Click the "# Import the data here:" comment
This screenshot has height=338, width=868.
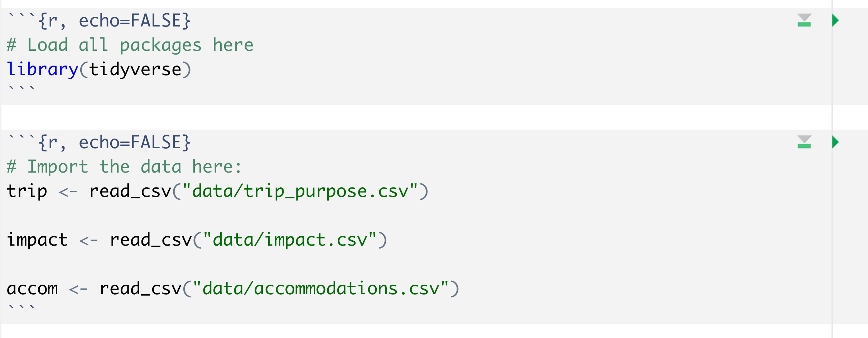[124, 167]
